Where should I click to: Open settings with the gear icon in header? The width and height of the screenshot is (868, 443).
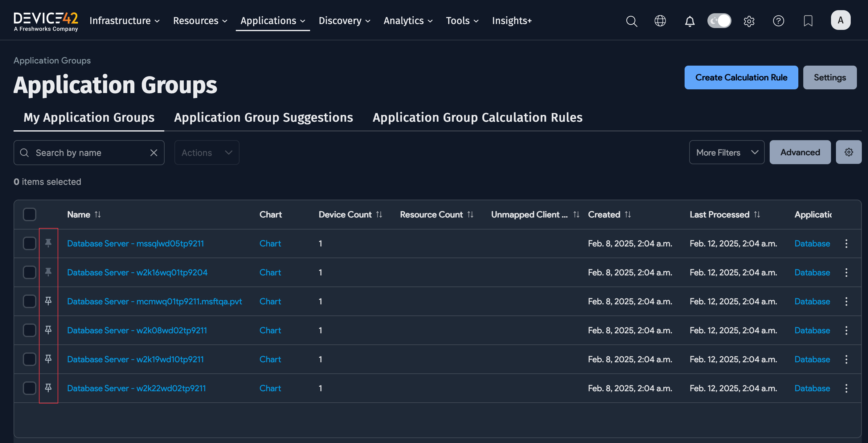click(x=749, y=21)
